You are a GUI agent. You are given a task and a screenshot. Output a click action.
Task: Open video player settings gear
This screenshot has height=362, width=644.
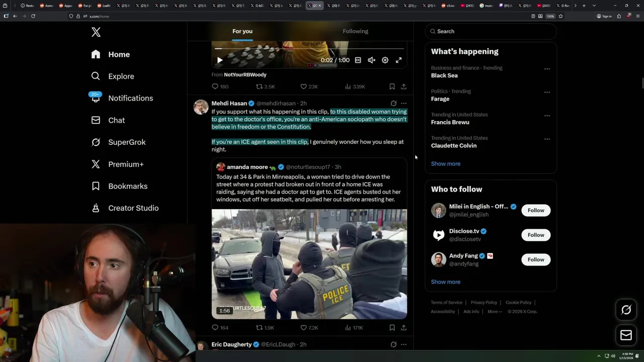pos(385,60)
